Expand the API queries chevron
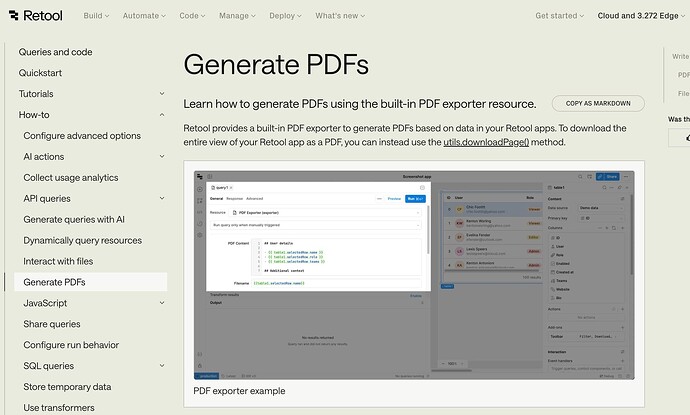This screenshot has height=415, width=690. point(162,198)
